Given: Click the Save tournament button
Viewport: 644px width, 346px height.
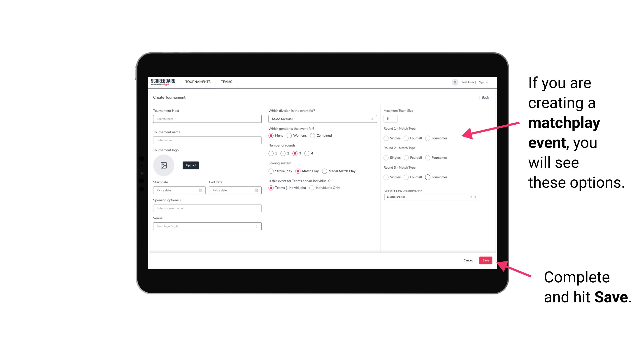Looking at the screenshot, I should point(485,260).
